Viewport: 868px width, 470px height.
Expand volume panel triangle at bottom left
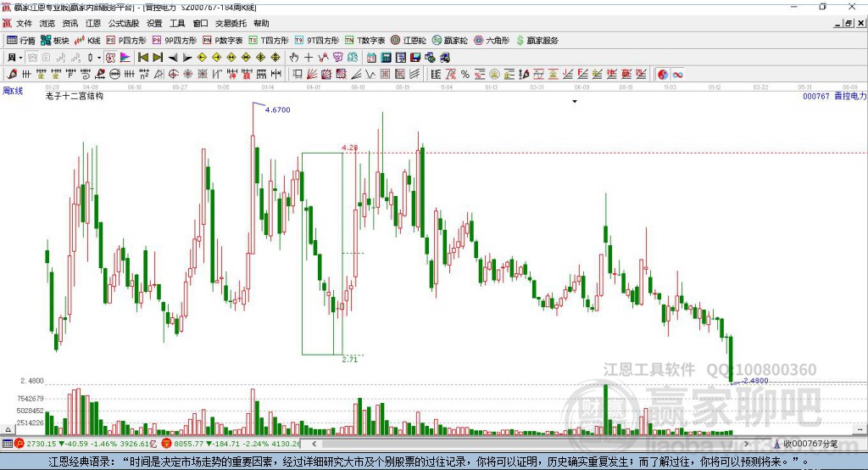pyautogui.click(x=8, y=429)
